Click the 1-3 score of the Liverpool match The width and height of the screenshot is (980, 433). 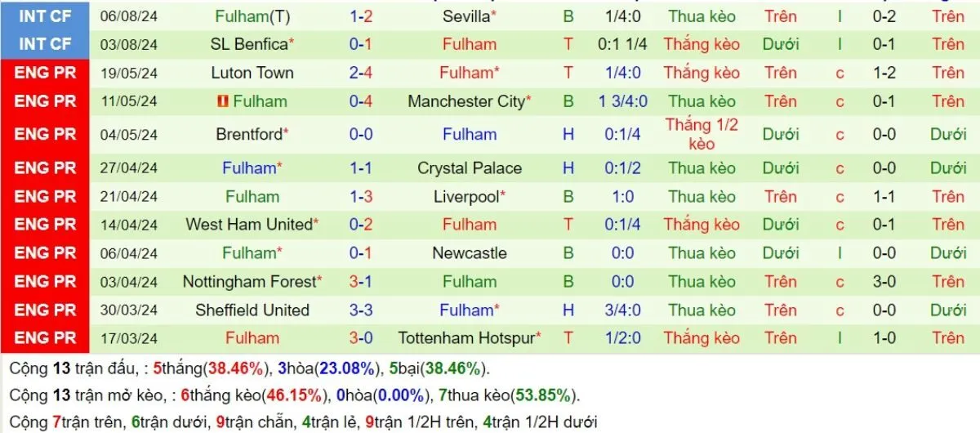pos(361,197)
